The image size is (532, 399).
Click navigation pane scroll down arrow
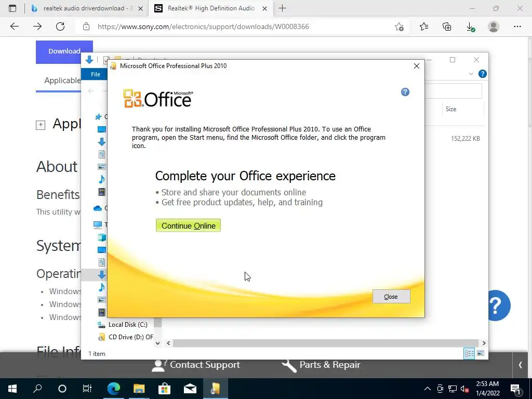click(157, 343)
